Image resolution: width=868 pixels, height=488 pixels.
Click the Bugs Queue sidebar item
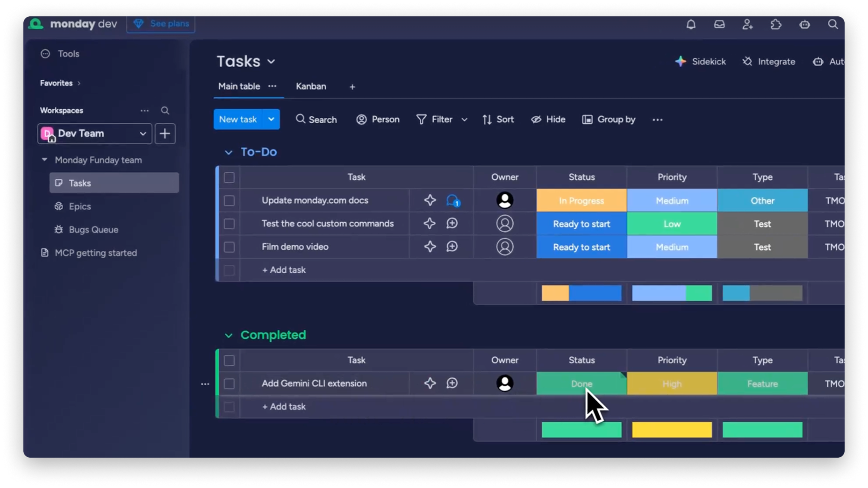[x=93, y=229]
